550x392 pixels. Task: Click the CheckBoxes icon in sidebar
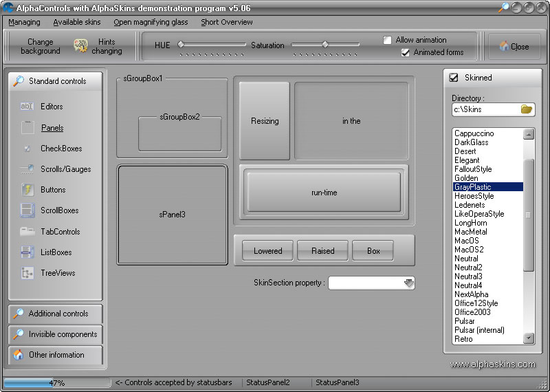click(27, 149)
